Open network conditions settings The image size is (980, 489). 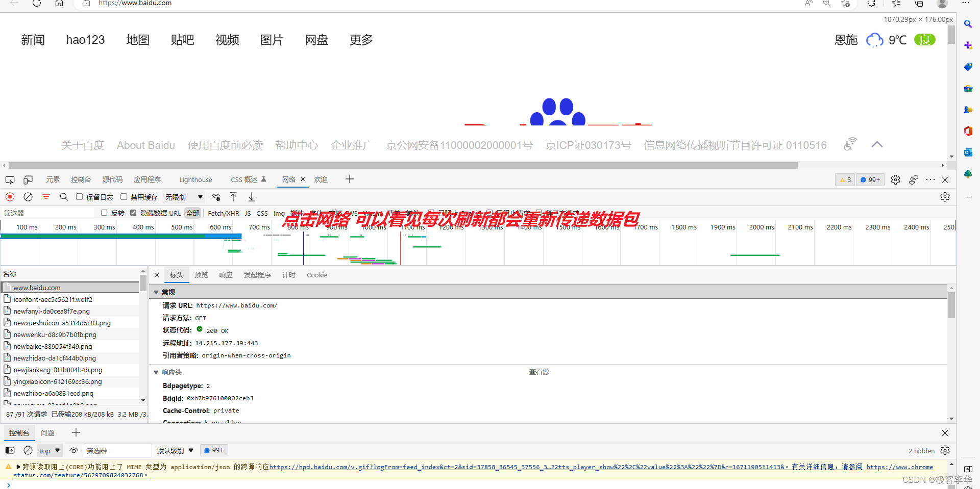[216, 197]
